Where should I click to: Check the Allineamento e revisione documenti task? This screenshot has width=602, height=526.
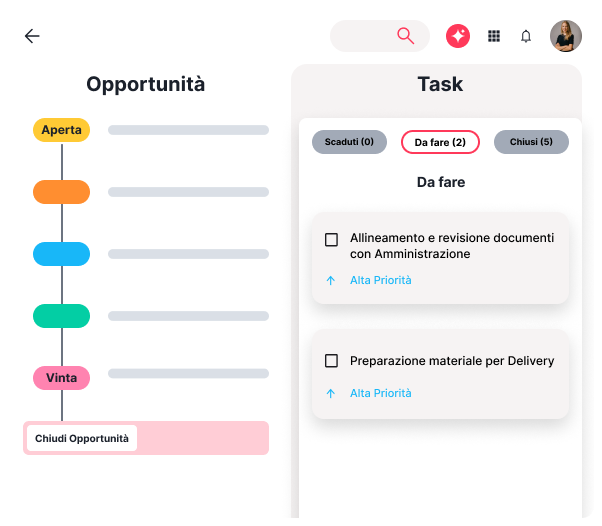[x=332, y=240]
